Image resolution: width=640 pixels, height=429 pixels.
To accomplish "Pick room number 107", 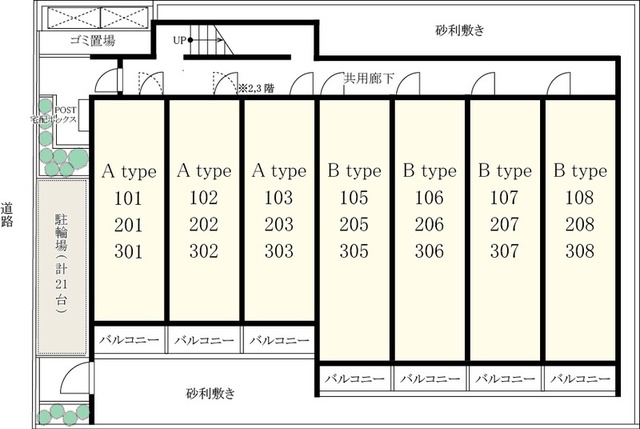I will point(504,198).
